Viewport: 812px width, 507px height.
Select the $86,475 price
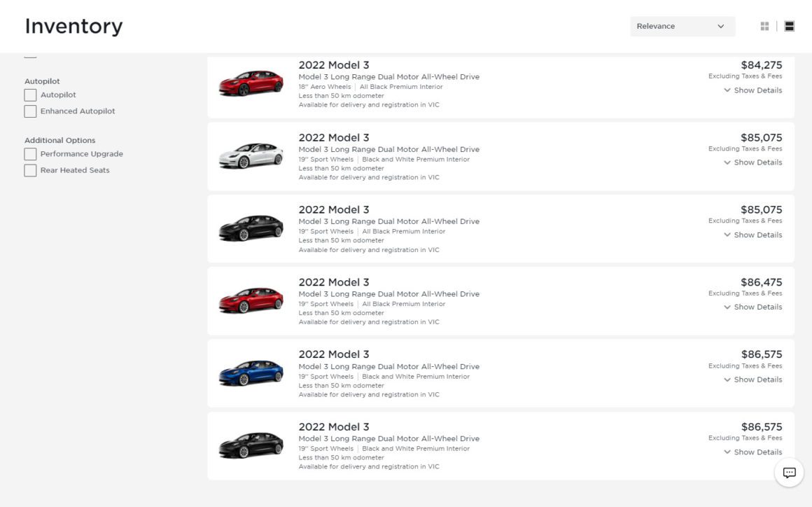762,282
